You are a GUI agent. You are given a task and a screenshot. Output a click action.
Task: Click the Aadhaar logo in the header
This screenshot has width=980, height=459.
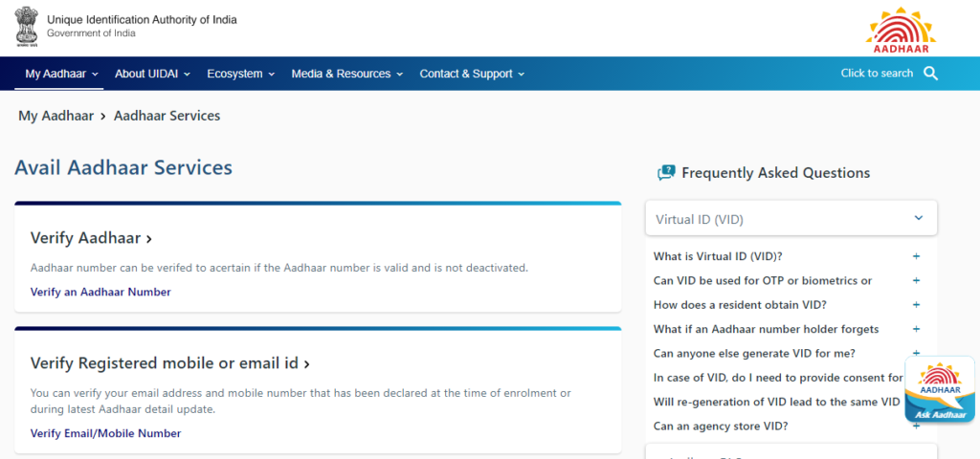click(x=901, y=30)
